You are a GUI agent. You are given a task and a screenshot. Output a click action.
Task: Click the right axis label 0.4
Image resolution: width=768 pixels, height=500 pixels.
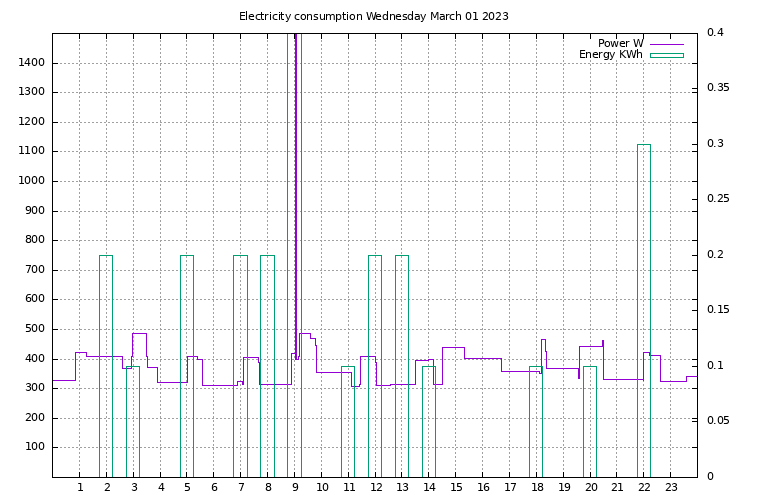coord(716,32)
